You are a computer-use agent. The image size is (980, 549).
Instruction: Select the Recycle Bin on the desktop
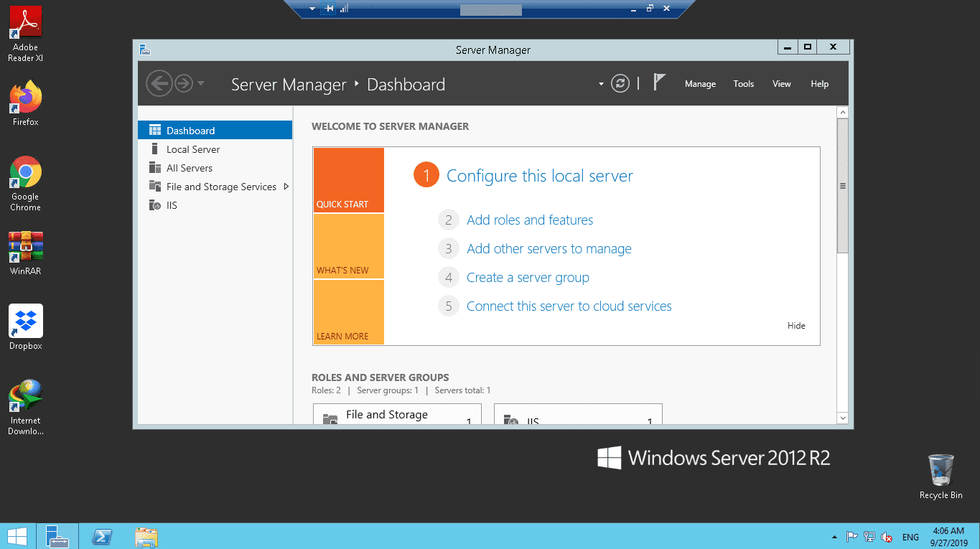point(941,477)
